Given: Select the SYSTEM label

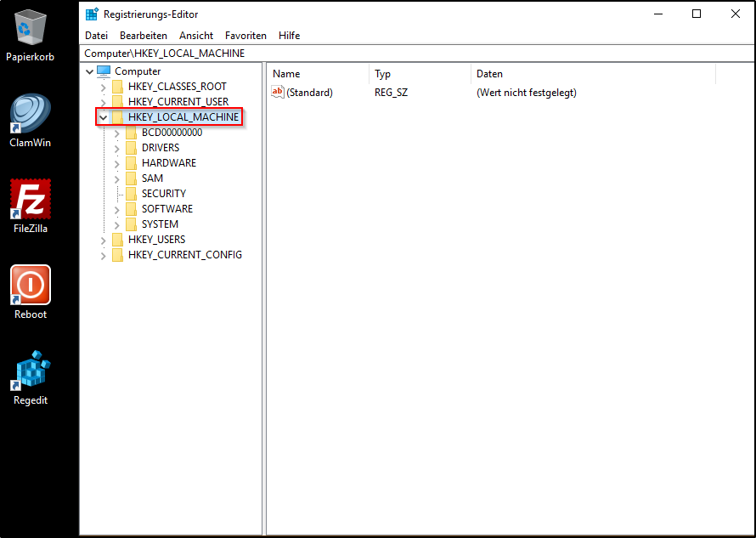Looking at the screenshot, I should pyautogui.click(x=160, y=225).
